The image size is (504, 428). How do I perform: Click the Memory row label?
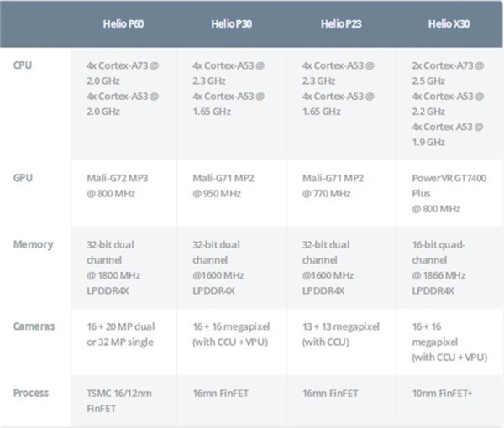(x=34, y=244)
